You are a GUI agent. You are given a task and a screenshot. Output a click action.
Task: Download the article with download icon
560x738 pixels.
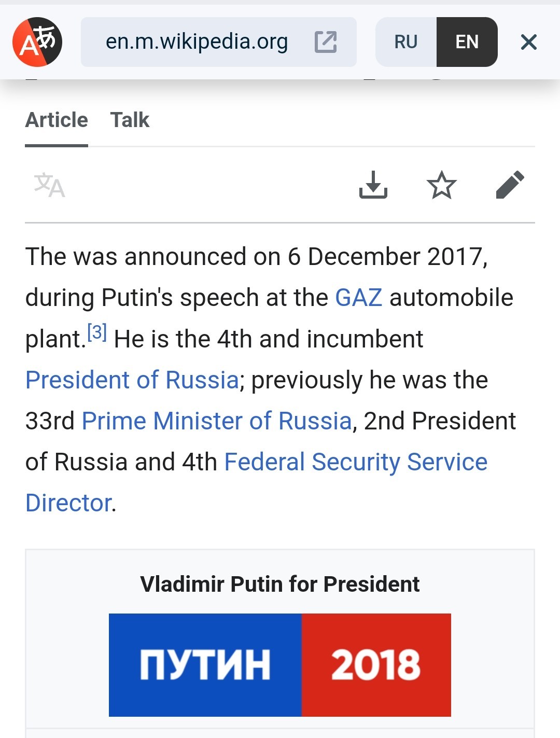tap(373, 185)
